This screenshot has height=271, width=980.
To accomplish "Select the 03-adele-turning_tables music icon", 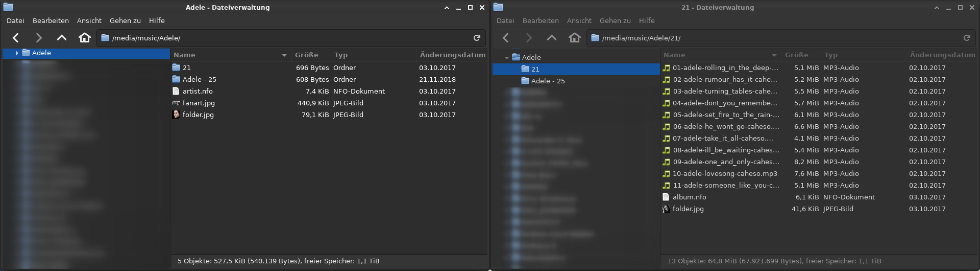I will coord(667,91).
